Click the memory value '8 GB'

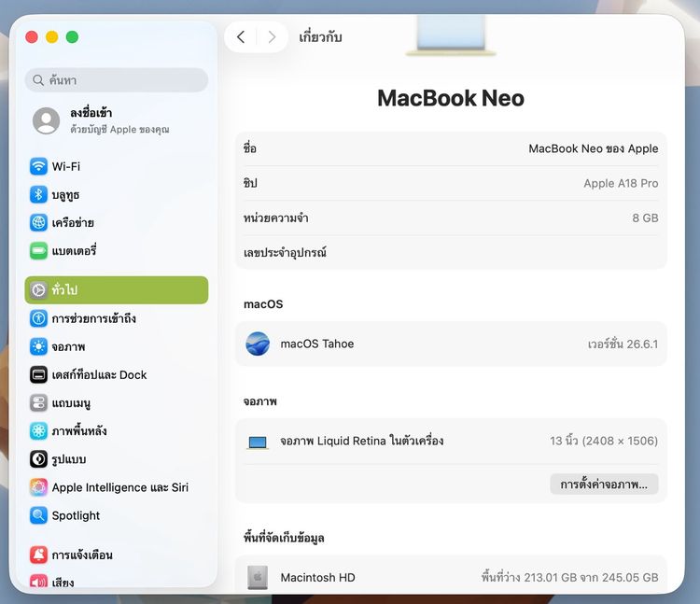[645, 218]
